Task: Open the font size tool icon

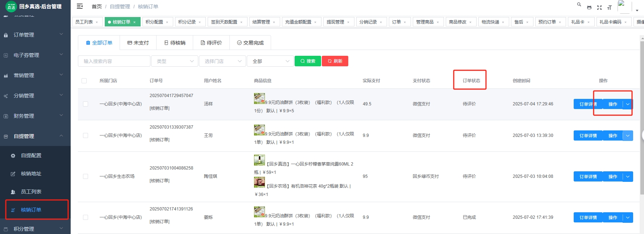Action: (610, 8)
